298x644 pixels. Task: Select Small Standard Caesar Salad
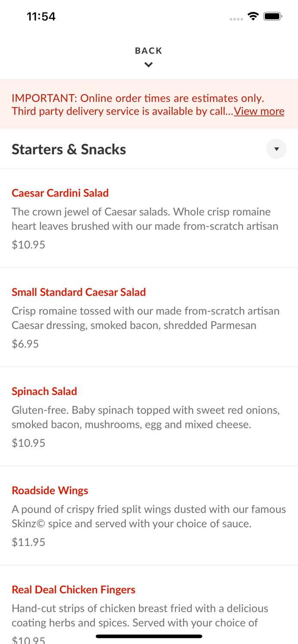79,292
